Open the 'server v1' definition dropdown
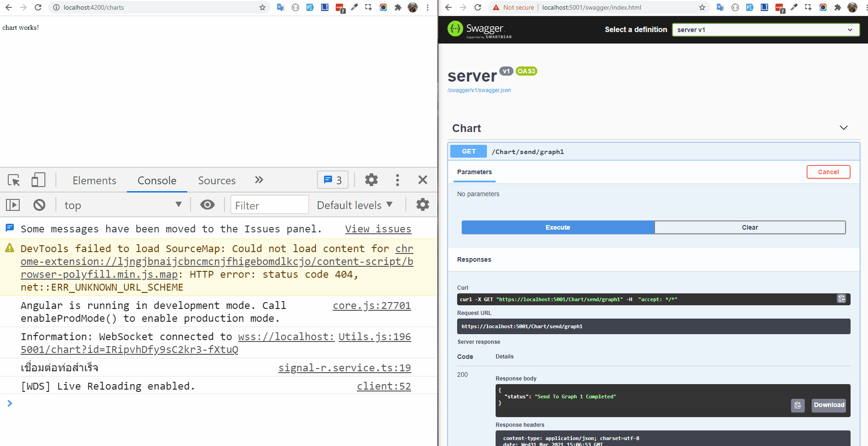Screen dimensions: 868x446 coord(765,29)
